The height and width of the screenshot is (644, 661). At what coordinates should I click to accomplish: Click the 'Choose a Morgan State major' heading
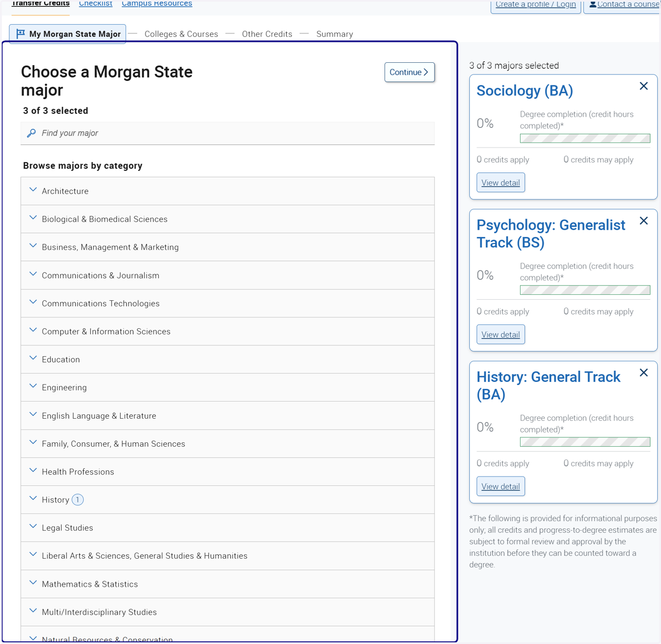click(x=107, y=81)
